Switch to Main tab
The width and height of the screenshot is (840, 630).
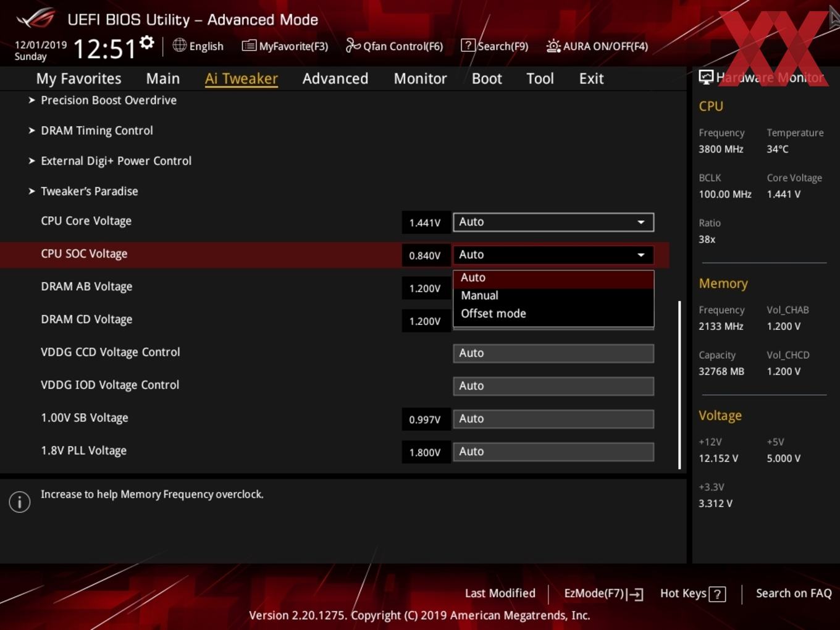pyautogui.click(x=163, y=78)
